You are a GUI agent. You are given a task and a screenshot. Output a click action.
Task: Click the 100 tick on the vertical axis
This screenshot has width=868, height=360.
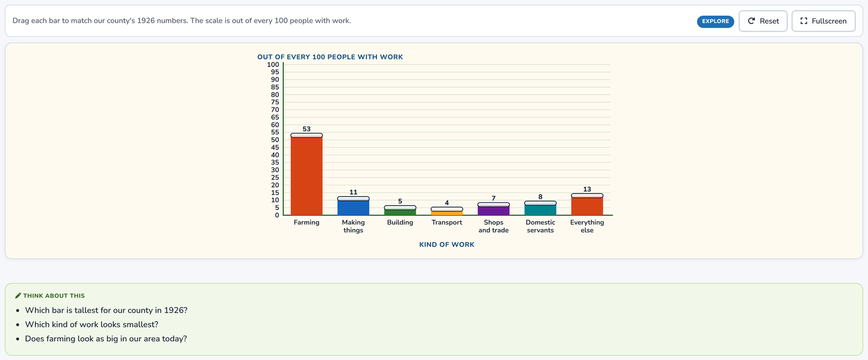(x=273, y=65)
